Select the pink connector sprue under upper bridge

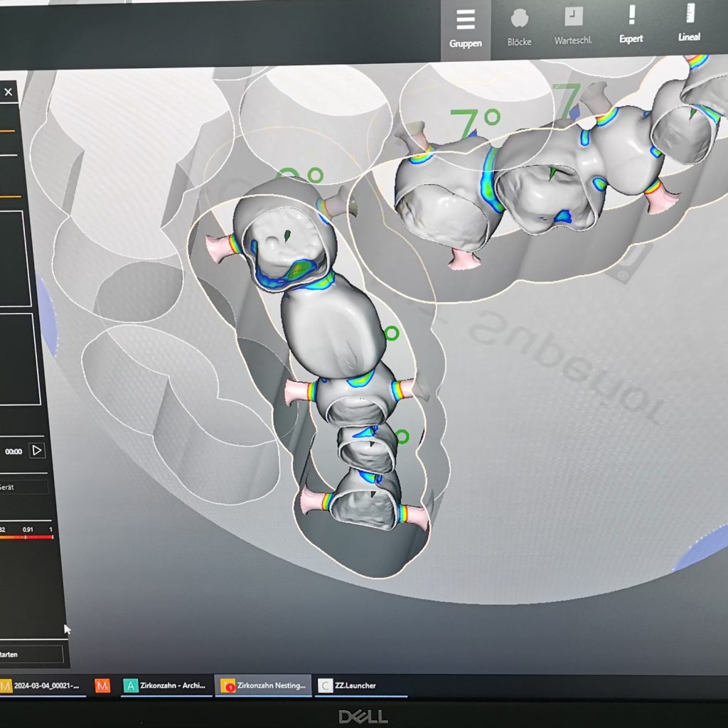tap(462, 259)
